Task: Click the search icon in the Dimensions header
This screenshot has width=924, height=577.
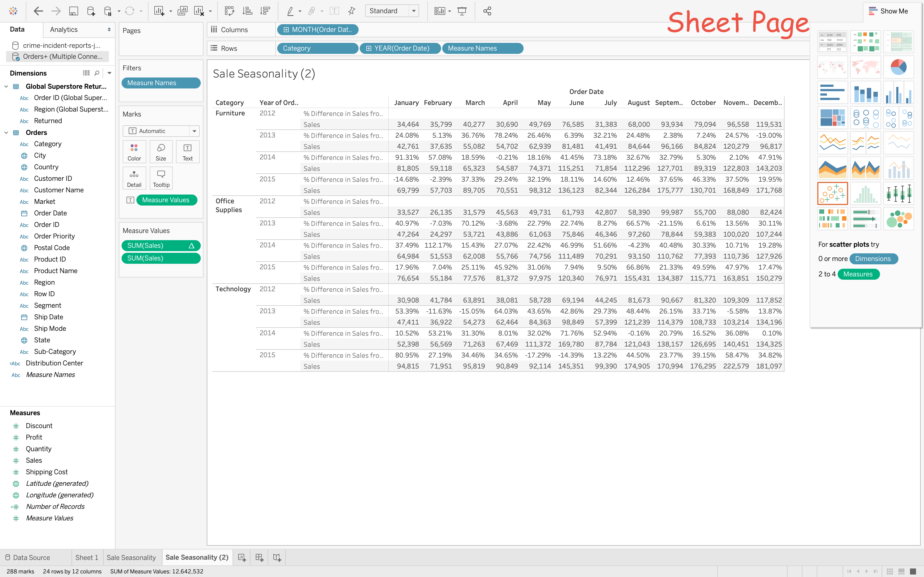Action: coord(97,73)
